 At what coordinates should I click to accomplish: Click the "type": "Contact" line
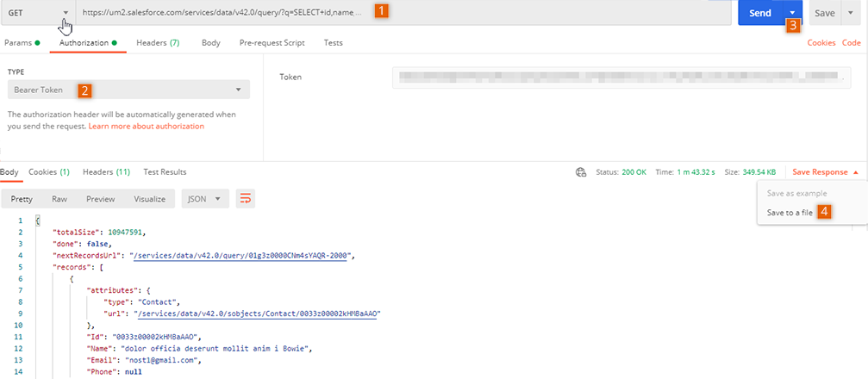pos(142,302)
